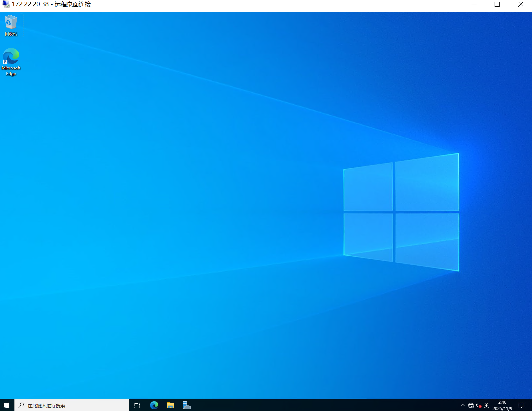
Task: Toggle the 英 input language indicator
Action: [487, 405]
